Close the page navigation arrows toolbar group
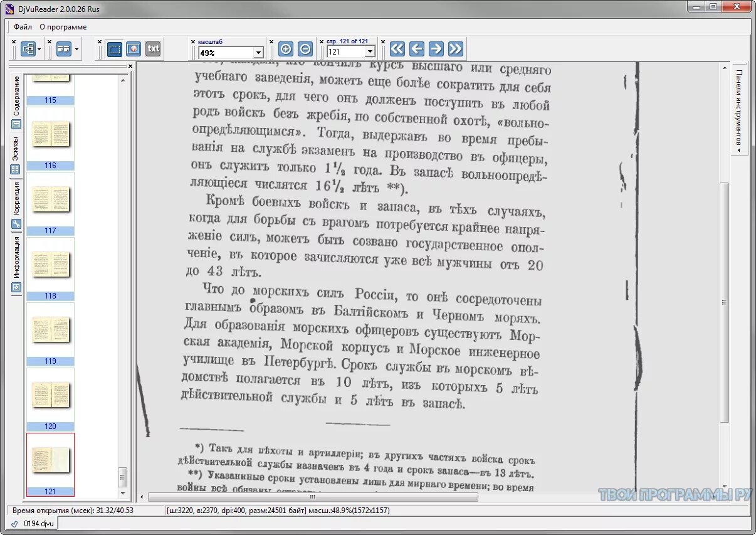This screenshot has width=756, height=535. click(x=383, y=41)
